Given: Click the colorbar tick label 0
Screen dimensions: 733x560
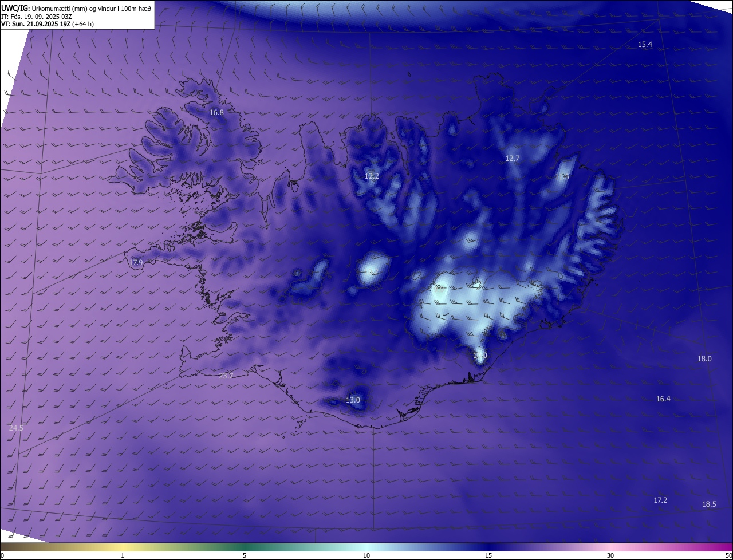Looking at the screenshot, I should 2,556.
